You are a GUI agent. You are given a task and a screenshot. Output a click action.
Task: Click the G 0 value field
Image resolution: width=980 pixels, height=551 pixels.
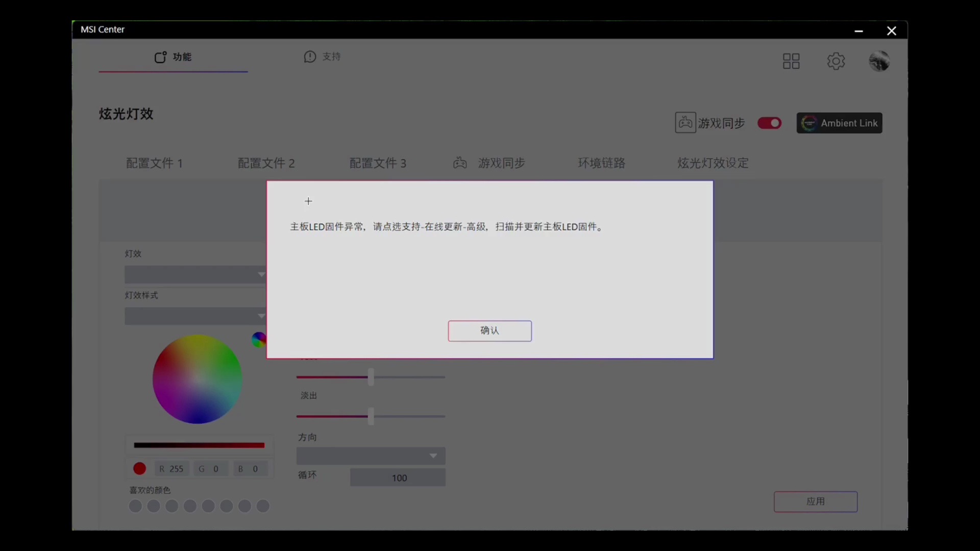point(210,469)
